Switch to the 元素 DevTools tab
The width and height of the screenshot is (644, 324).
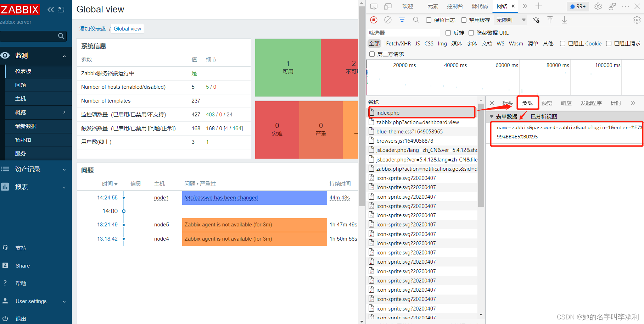pos(432,6)
